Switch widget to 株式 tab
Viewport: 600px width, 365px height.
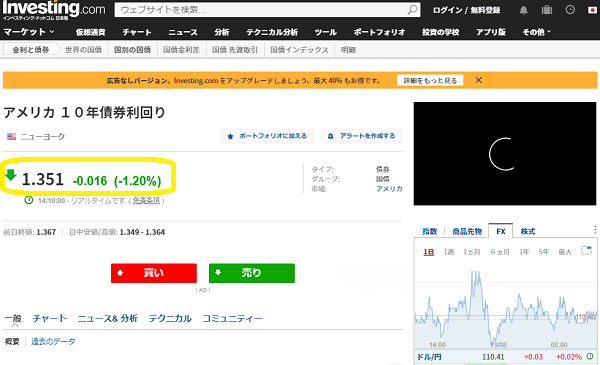click(528, 231)
